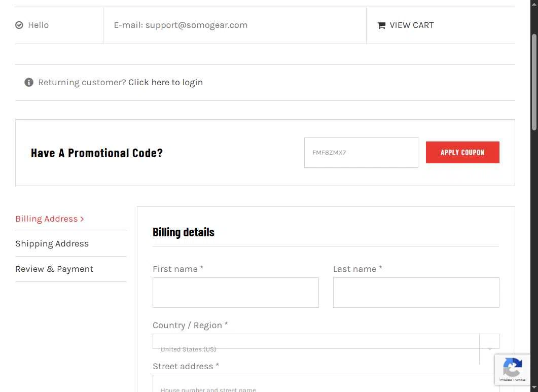538x392 pixels.
Task: Click the checkmark icon beside Hello
Action: tap(19, 25)
